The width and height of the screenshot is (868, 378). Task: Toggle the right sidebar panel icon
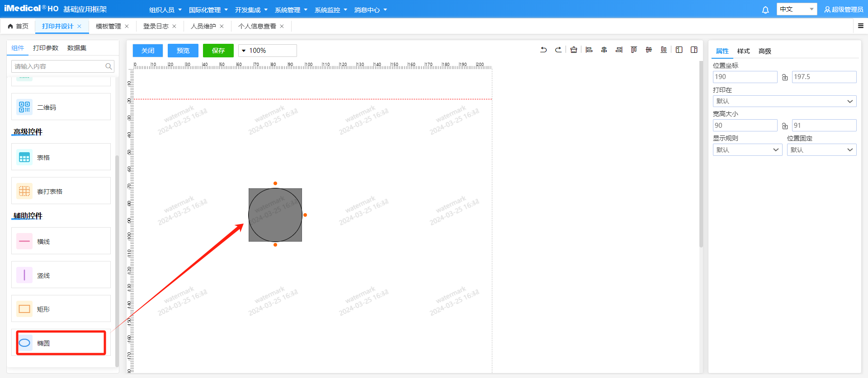[x=694, y=50]
